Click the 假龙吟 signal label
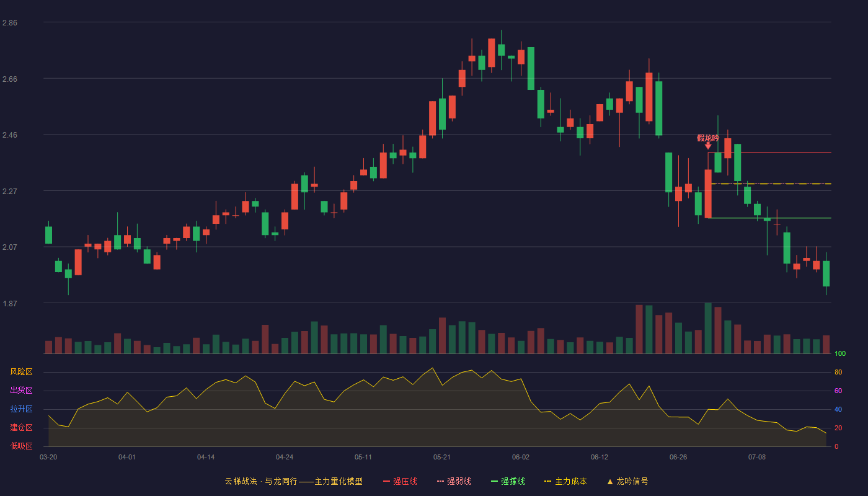 tap(708, 138)
